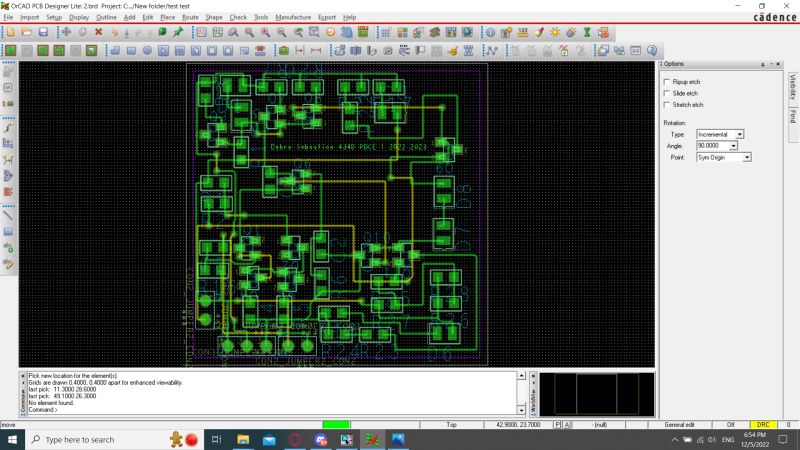Select the Move tool icon
The image size is (800, 450).
point(66,33)
